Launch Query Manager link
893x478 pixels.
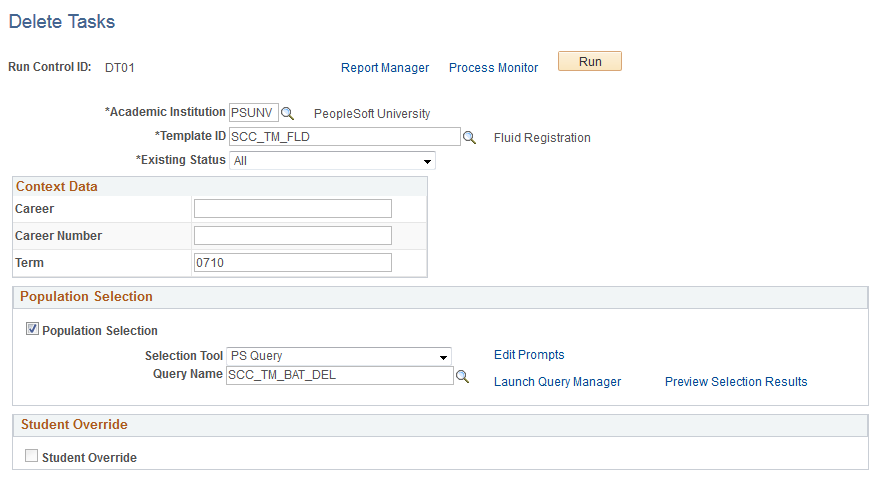(x=558, y=382)
